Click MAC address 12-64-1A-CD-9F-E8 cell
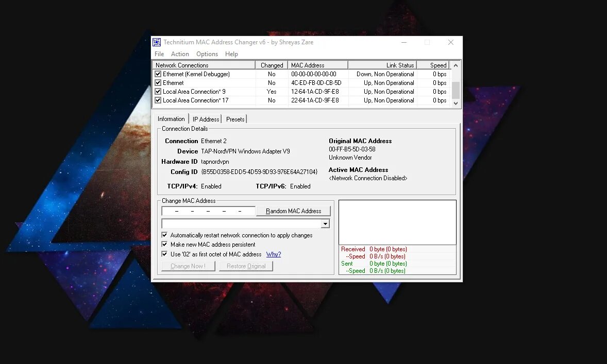The height and width of the screenshot is (364, 607). coord(315,92)
